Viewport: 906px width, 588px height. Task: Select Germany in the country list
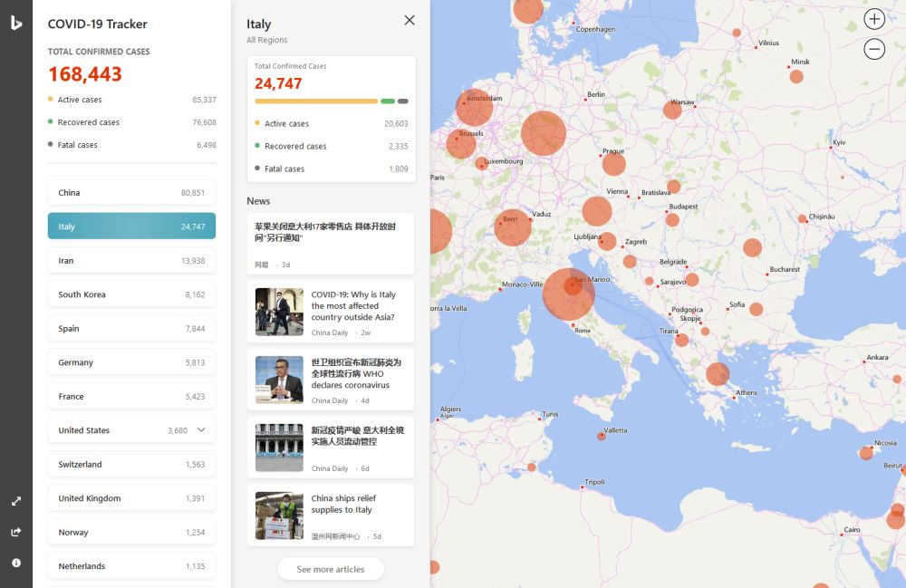point(131,362)
